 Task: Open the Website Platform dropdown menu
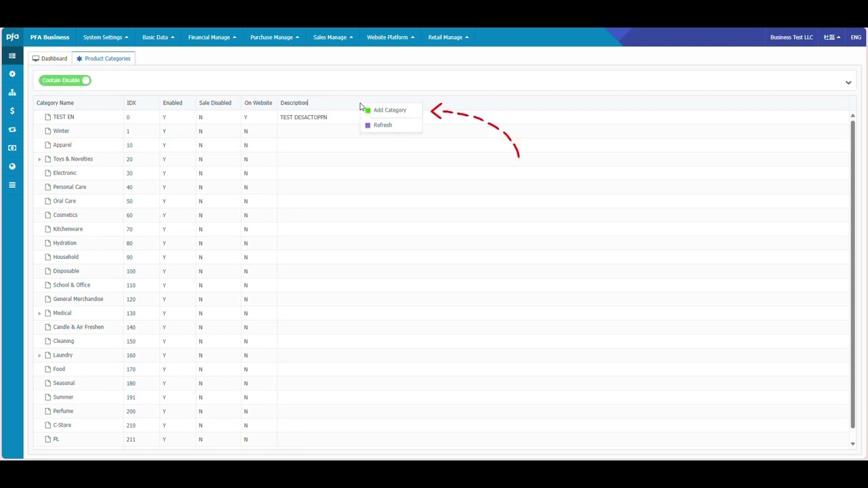391,37
